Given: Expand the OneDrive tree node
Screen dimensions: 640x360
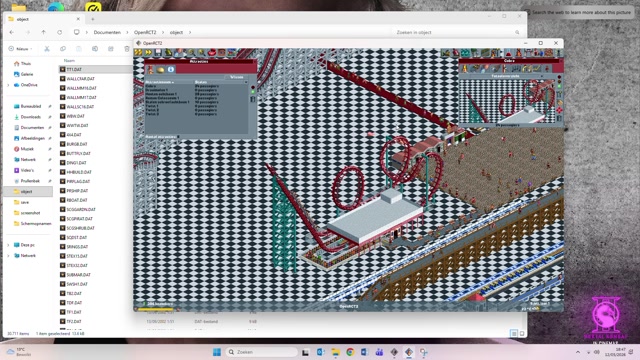Looking at the screenshot, I should pyautogui.click(x=8, y=85).
